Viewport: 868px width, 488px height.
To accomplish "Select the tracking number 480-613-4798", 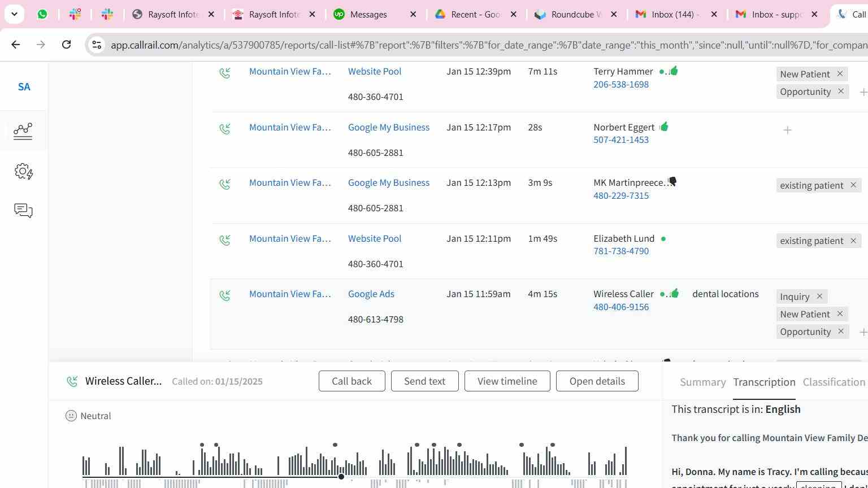I will point(376,319).
